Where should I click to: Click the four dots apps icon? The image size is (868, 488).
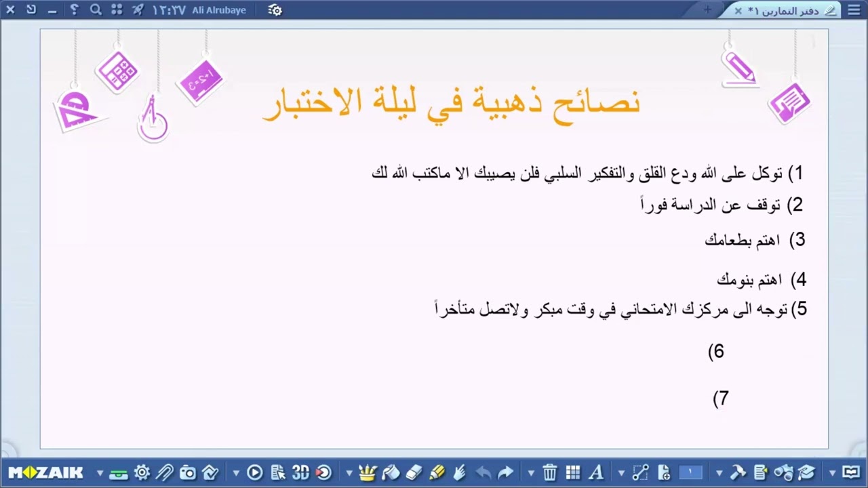pos(117,10)
